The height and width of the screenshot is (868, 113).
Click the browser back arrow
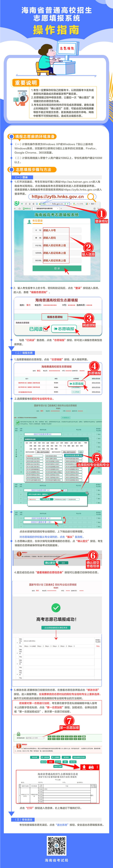coord(22,204)
